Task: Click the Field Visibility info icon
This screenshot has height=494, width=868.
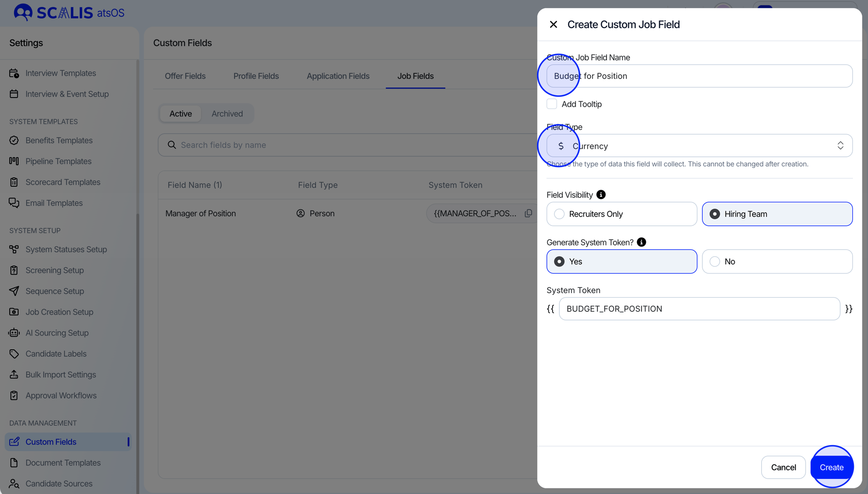Action: (x=601, y=194)
